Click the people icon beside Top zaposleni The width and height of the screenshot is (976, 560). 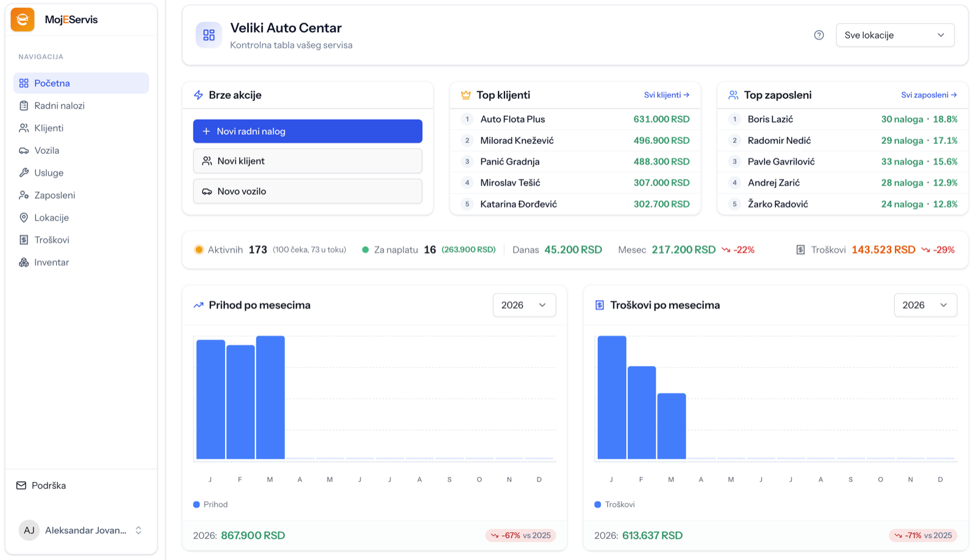(733, 95)
